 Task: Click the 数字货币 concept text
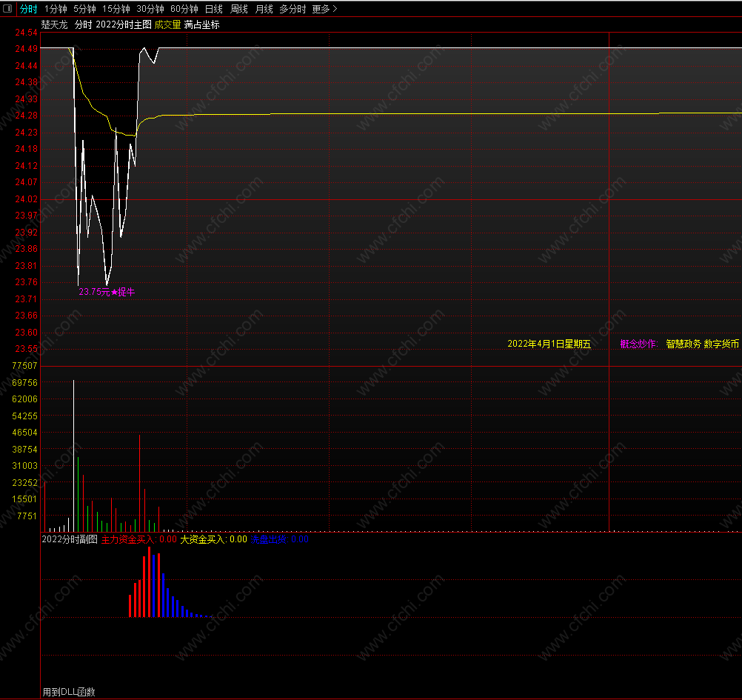[x=721, y=344]
